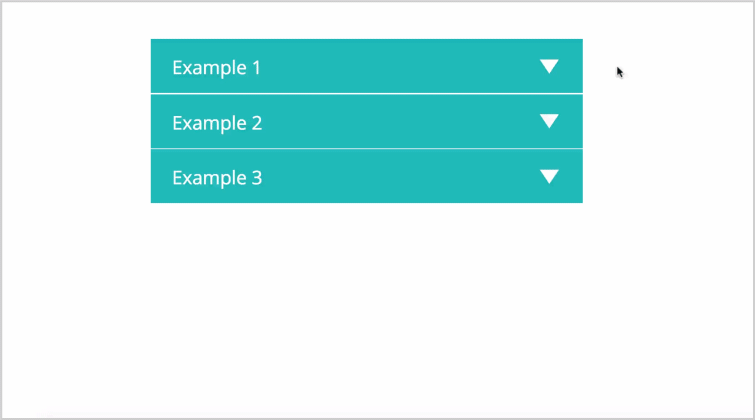Click the down arrow on Example 1
Image resolution: width=755 pixels, height=420 pixels.
point(549,66)
